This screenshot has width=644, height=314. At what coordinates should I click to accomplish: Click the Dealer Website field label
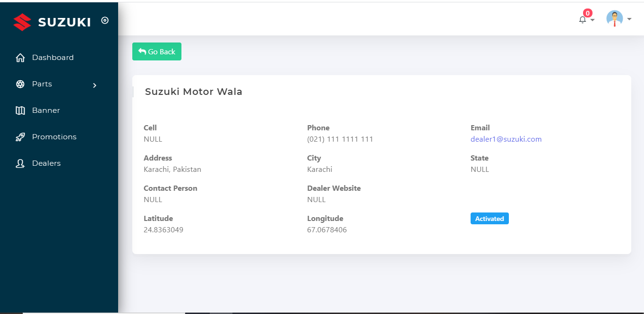click(x=334, y=188)
